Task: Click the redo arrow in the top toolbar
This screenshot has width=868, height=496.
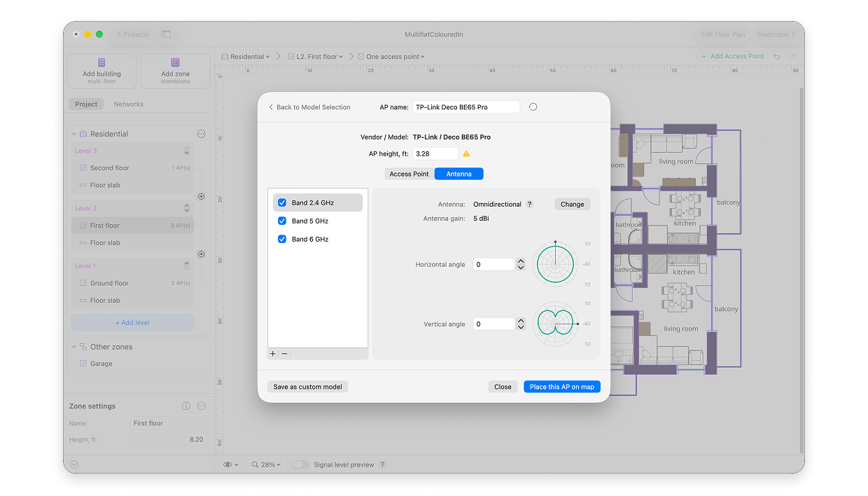Action: (792, 56)
